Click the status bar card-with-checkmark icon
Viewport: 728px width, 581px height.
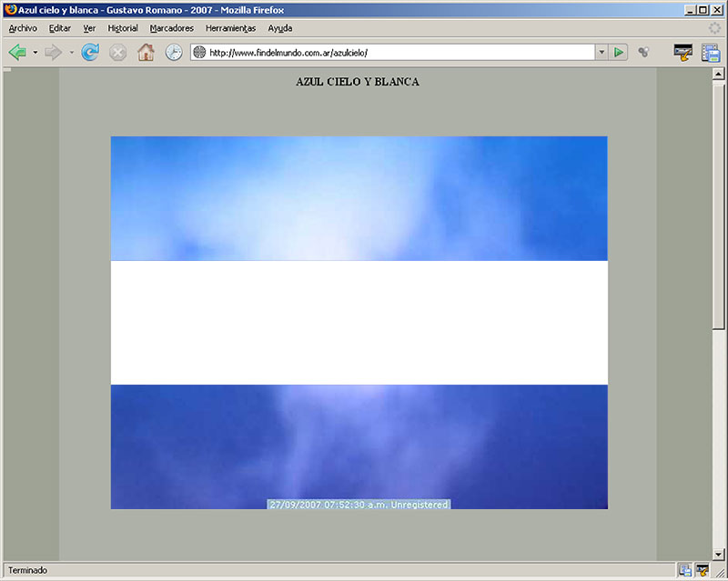(703, 570)
